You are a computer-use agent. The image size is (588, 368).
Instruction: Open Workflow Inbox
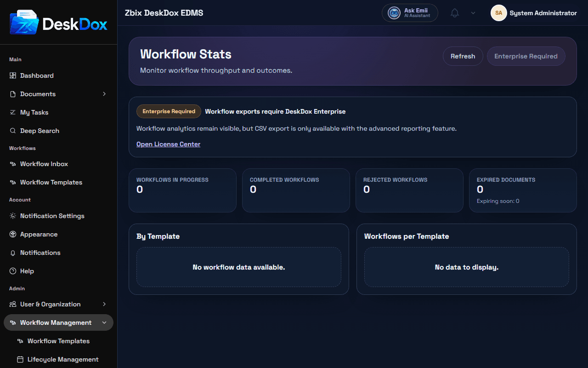(58, 164)
